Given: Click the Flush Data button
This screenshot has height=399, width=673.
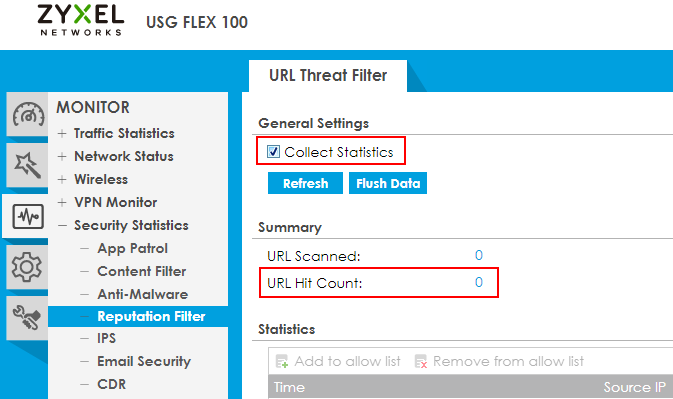Looking at the screenshot, I should tap(388, 183).
